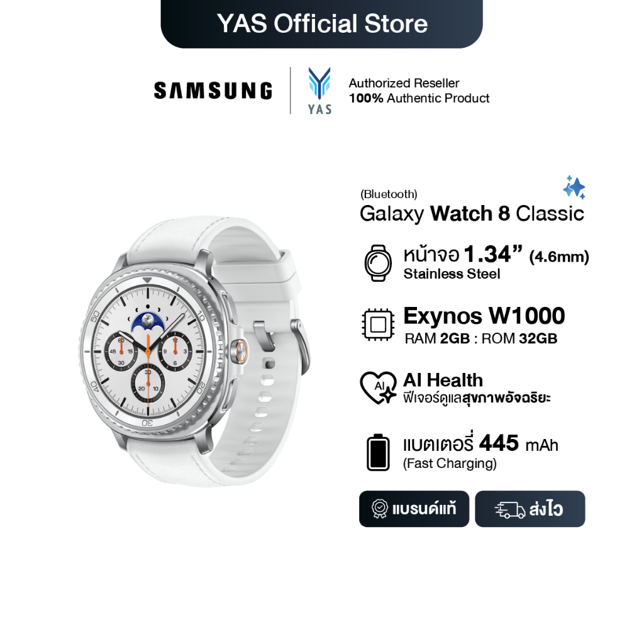
Task: Click the moon phase dial on watch face
Action: coord(148,321)
